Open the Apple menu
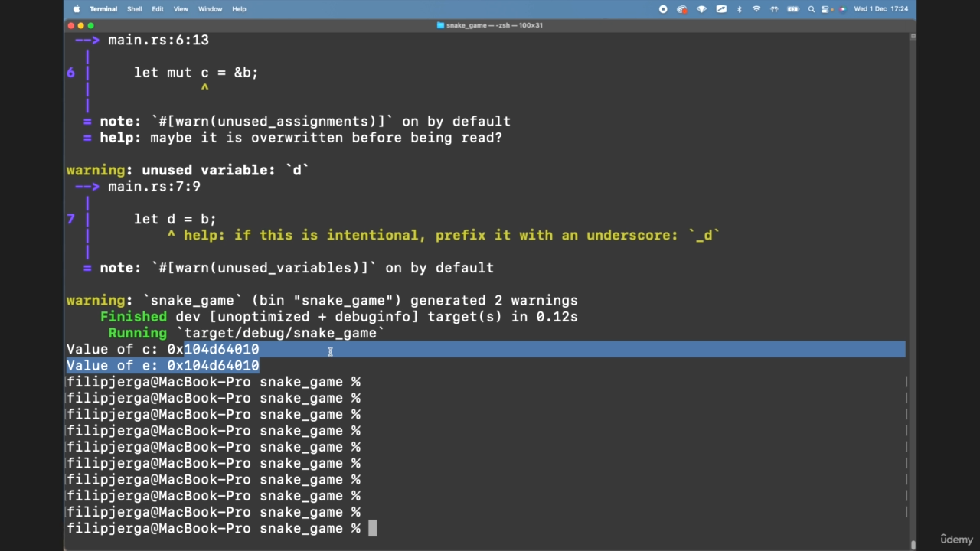The image size is (980, 551). click(77, 9)
